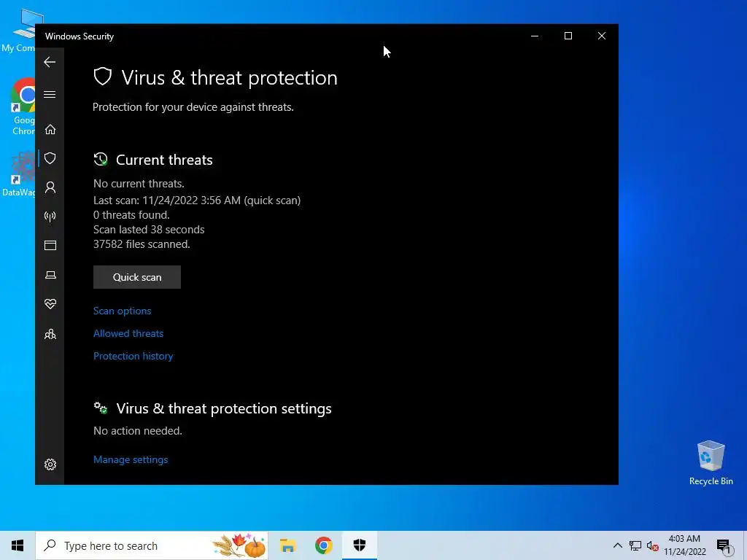The image size is (747, 560).
Task: Open Manage settings link
Action: [x=131, y=459]
